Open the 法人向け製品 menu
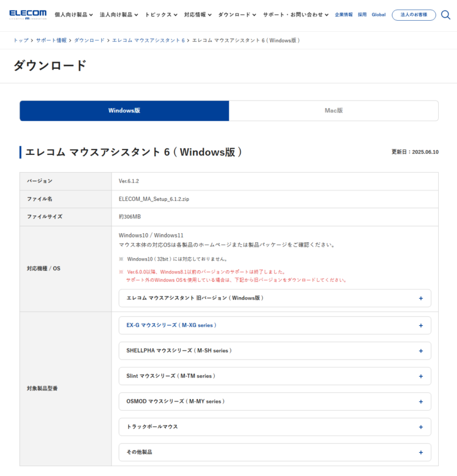Viewport: 457px width, 476px height. pos(119,15)
